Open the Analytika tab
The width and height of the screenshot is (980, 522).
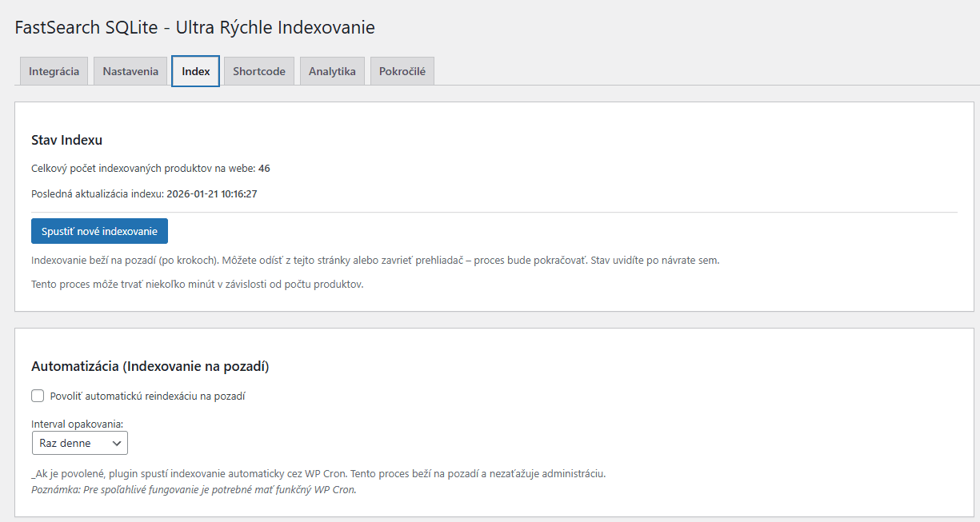332,70
